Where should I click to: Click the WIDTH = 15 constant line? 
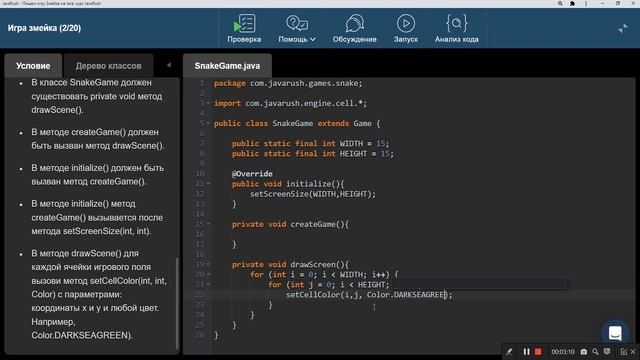coord(310,144)
